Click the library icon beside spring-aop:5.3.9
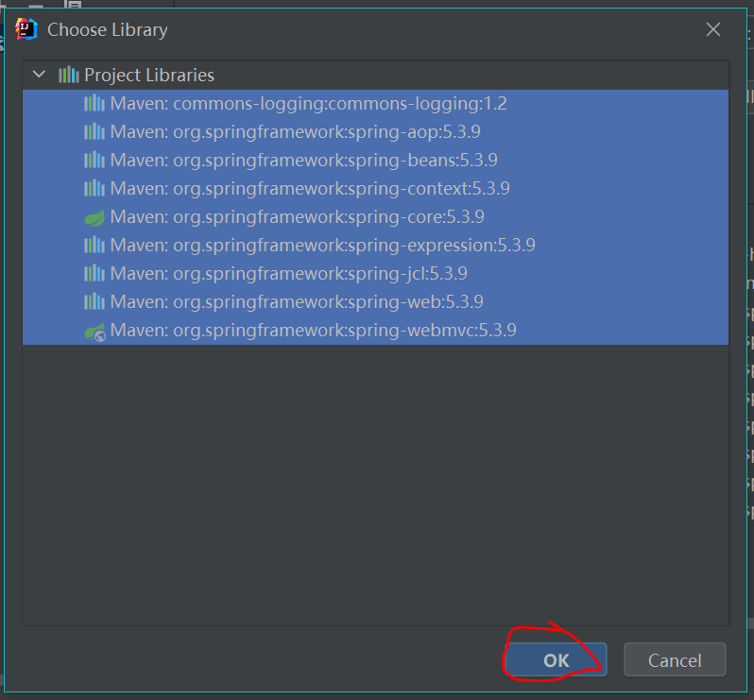 click(x=94, y=131)
